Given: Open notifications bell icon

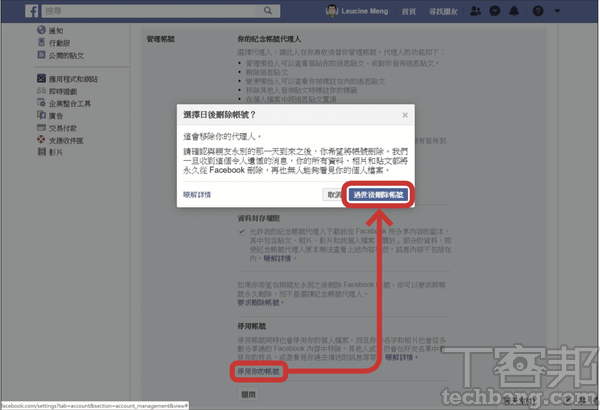Looking at the screenshot, I should [x=514, y=11].
